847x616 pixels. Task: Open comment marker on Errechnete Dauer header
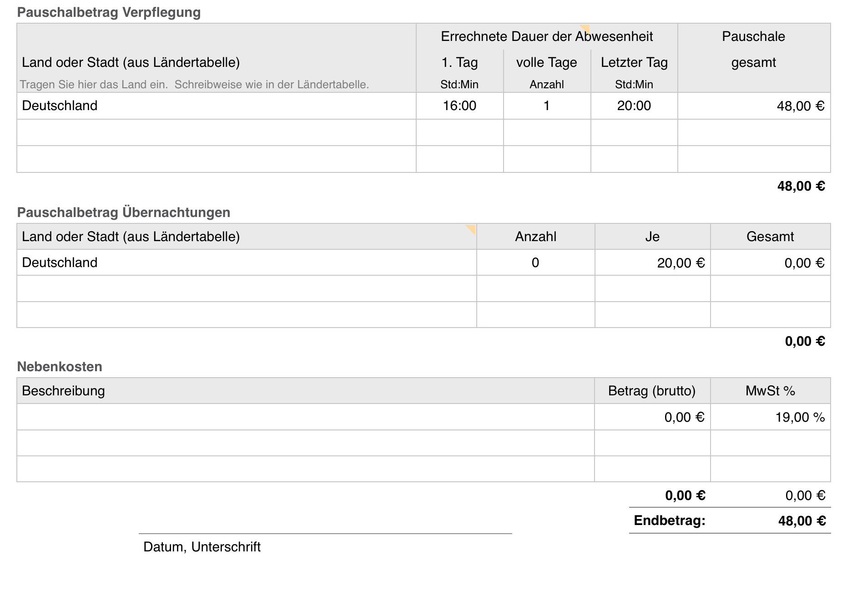(x=585, y=29)
